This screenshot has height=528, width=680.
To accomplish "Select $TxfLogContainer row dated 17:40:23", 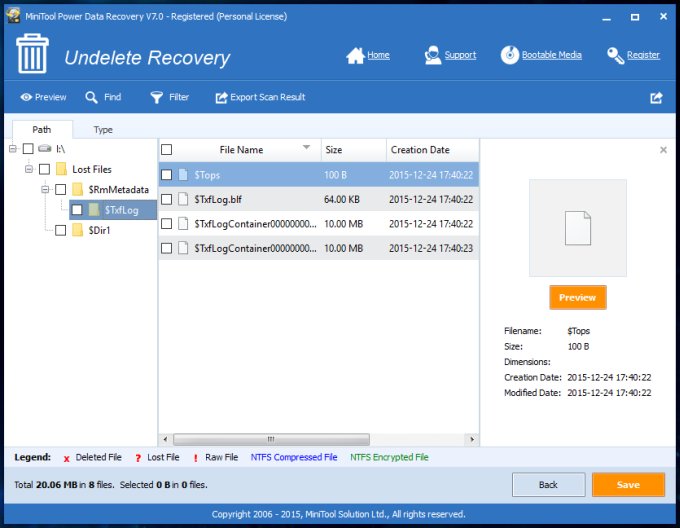I will click(x=319, y=248).
